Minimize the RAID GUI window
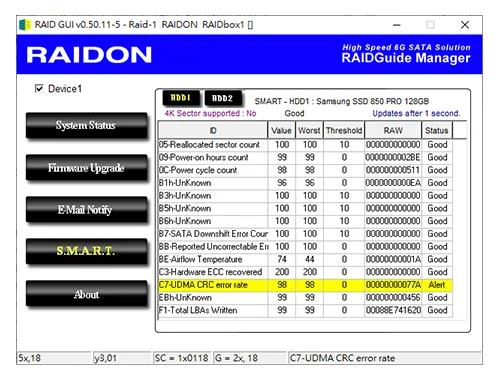Image resolution: width=500 pixels, height=380 pixels. pyautogui.click(x=396, y=25)
